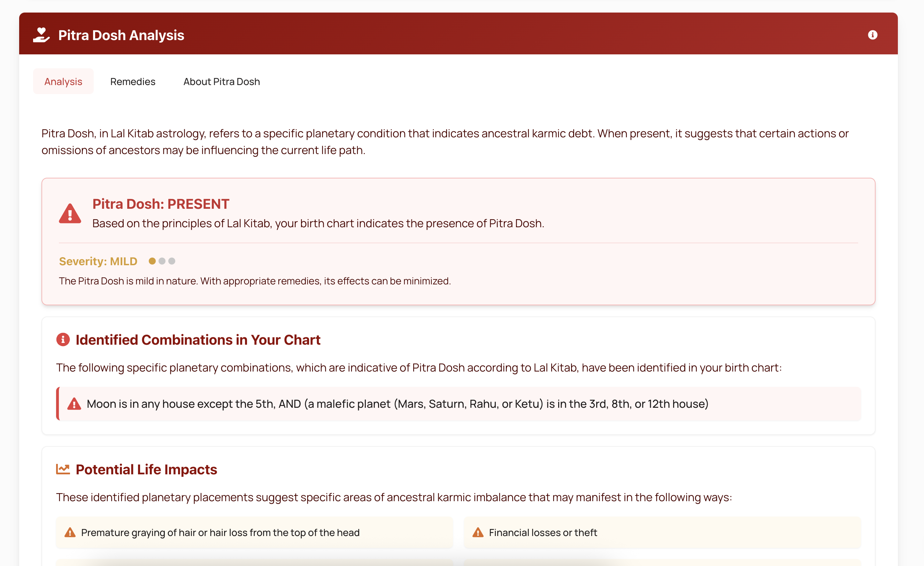This screenshot has height=566, width=924.
Task: Click the Pitra Dosh Analysis header title
Action: 122,35
